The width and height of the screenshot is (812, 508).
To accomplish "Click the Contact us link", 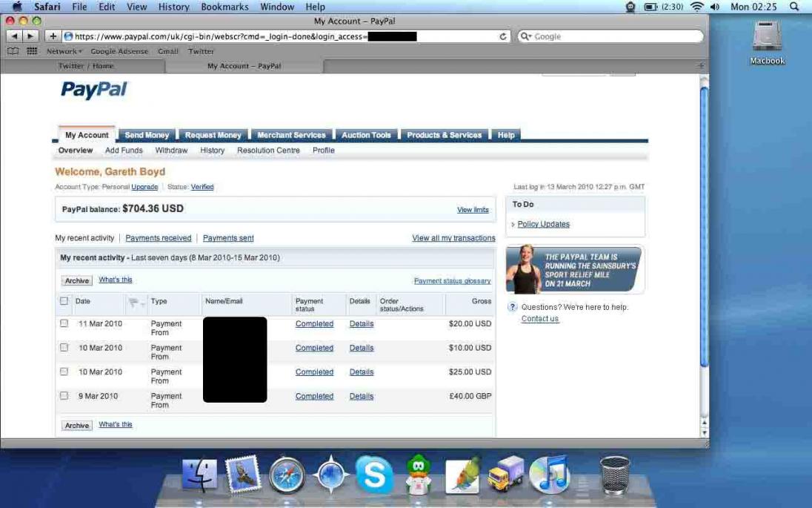I will pos(539,319).
